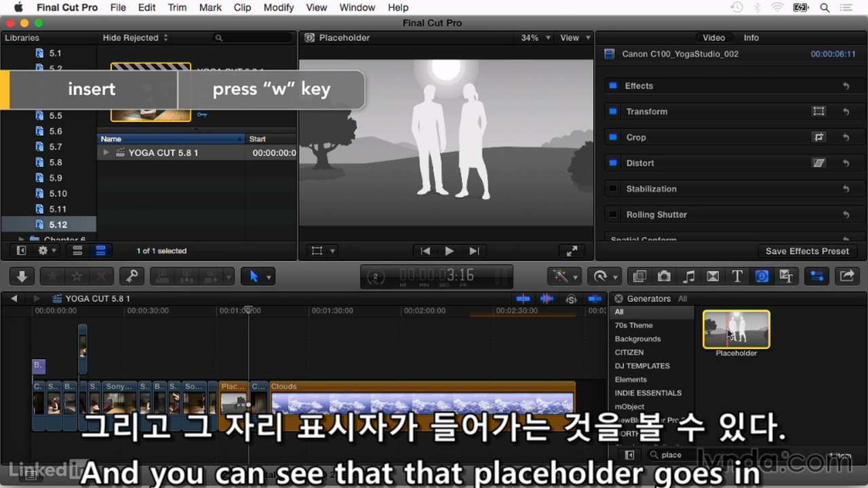This screenshot has width=868, height=488.
Task: Open the Trim menu
Action: 177,7
